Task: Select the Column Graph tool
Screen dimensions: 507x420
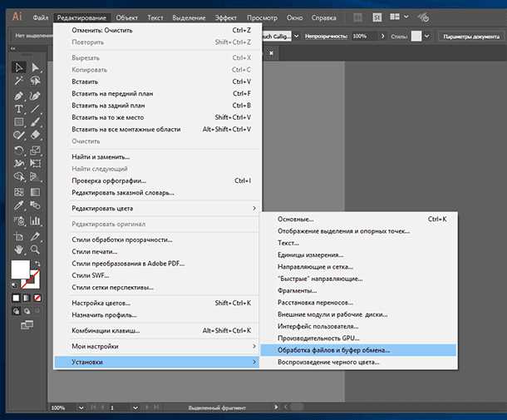Action: click(x=35, y=220)
